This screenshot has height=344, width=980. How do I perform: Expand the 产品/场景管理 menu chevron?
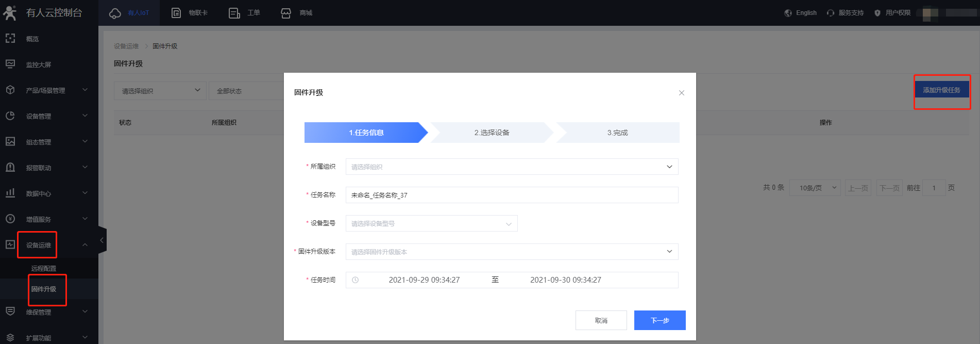tap(85, 90)
